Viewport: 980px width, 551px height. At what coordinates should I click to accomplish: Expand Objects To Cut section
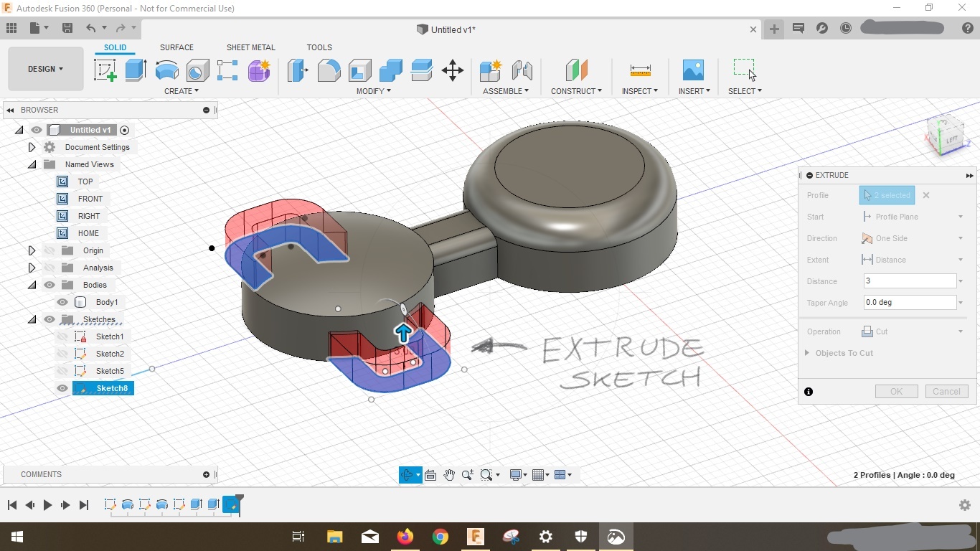click(x=808, y=353)
